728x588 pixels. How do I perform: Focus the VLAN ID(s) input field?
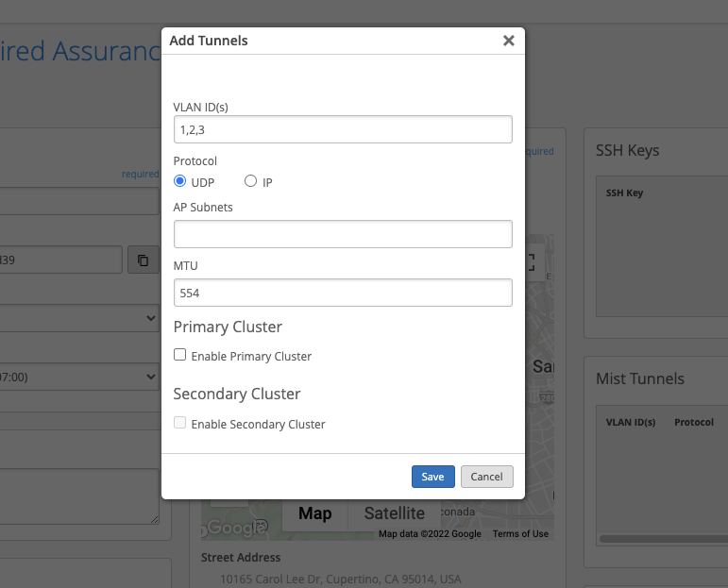tap(343, 129)
